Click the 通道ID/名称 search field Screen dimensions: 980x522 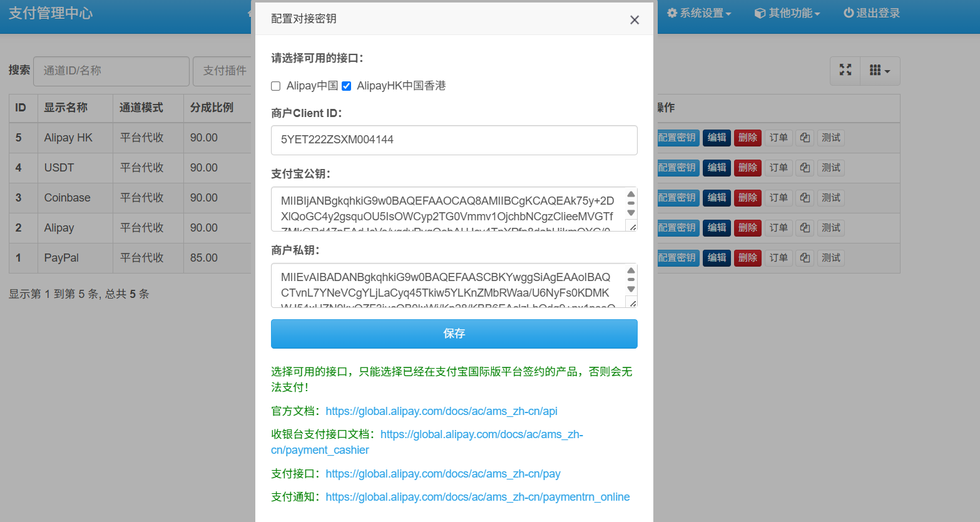coord(111,71)
